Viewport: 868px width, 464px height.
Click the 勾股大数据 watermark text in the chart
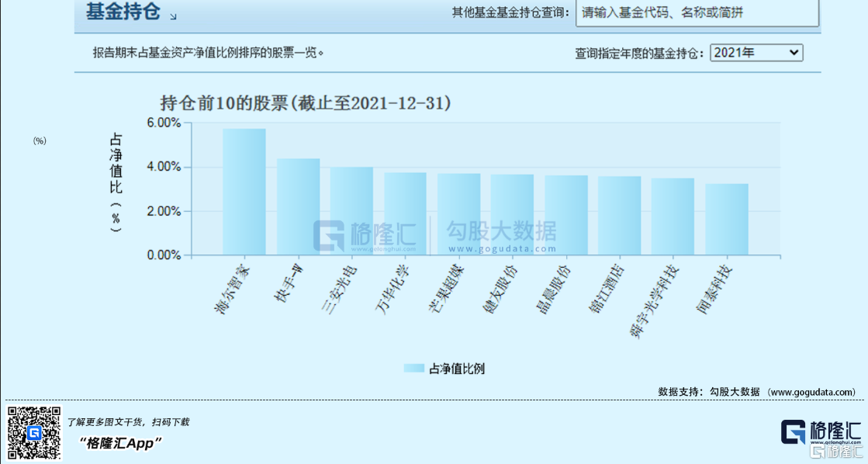[x=500, y=232]
